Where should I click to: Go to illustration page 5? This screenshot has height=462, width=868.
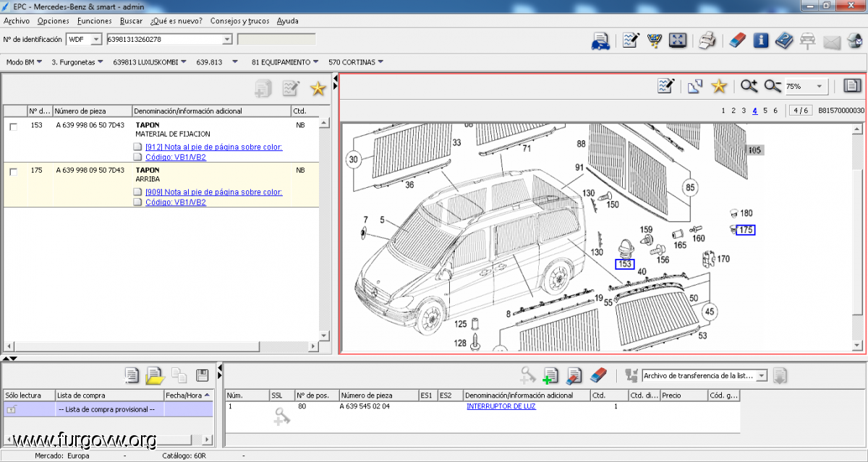click(x=765, y=111)
